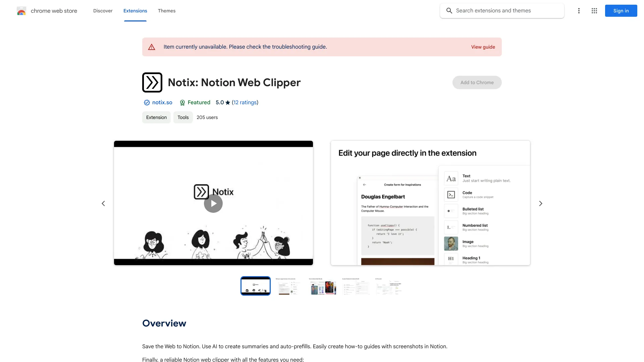The width and height of the screenshot is (644, 362).
Task: Collapse the previous carousel image arrow
Action: 103,203
